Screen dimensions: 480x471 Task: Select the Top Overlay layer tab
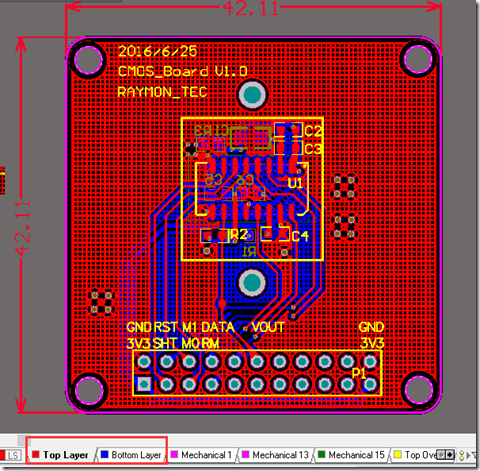point(415,455)
